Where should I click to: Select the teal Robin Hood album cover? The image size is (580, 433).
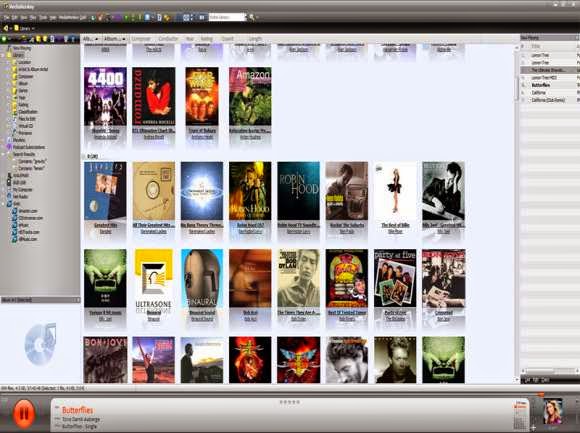click(299, 191)
